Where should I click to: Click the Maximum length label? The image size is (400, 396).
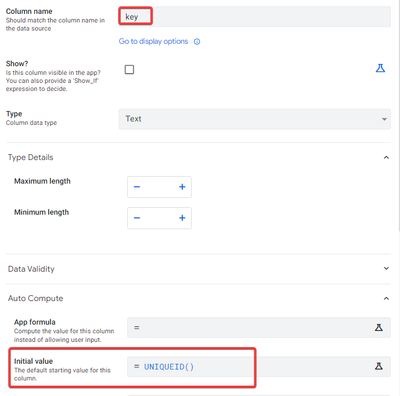(42, 181)
